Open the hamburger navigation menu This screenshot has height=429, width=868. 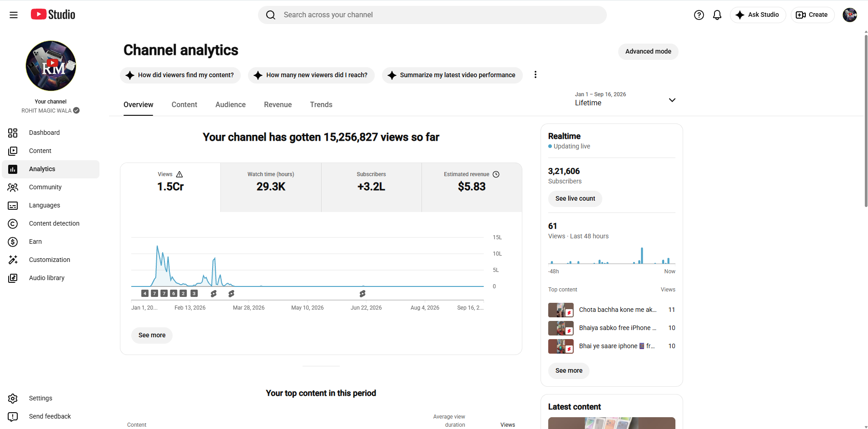pyautogui.click(x=14, y=15)
